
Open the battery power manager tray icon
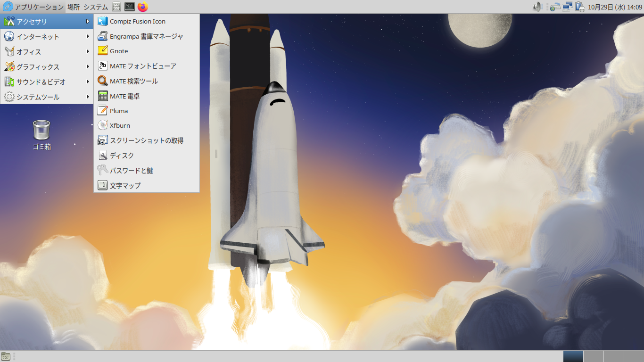tap(580, 7)
